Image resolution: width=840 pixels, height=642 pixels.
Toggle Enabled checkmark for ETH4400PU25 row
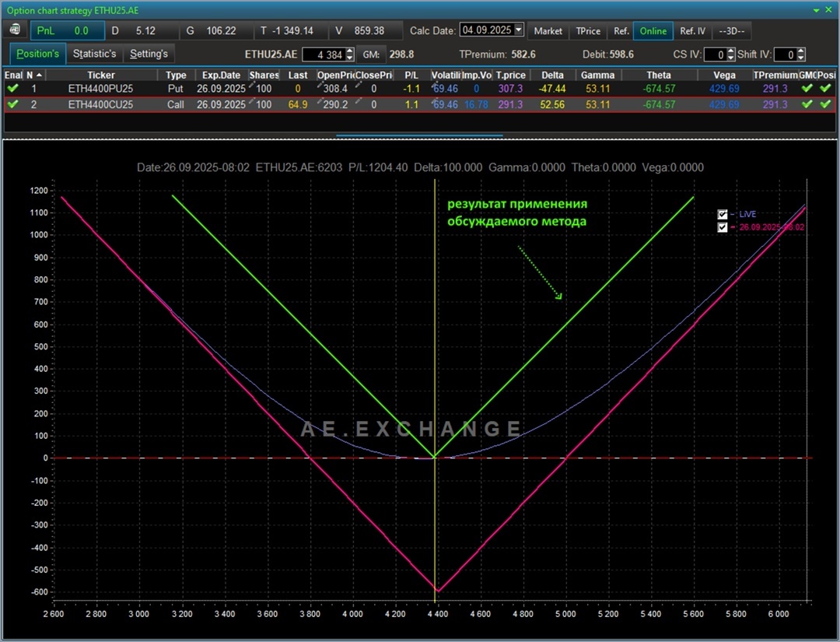[13, 89]
